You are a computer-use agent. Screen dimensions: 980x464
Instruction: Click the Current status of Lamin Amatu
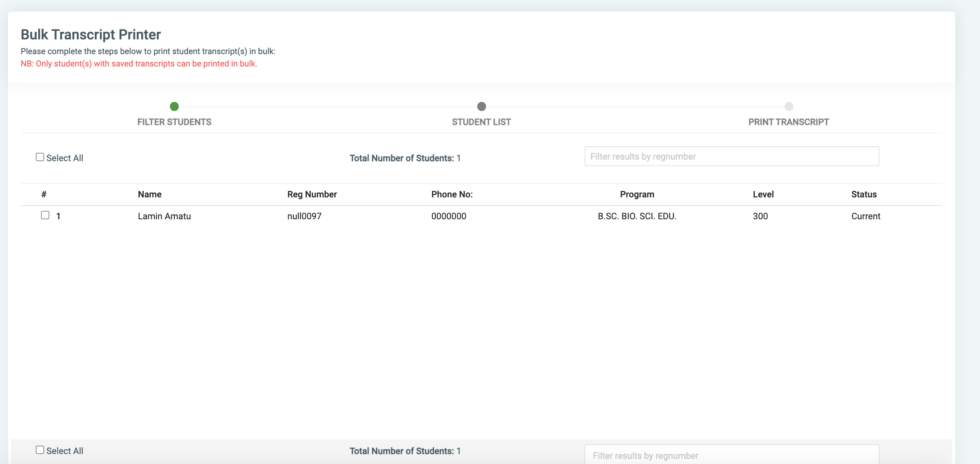pos(866,216)
